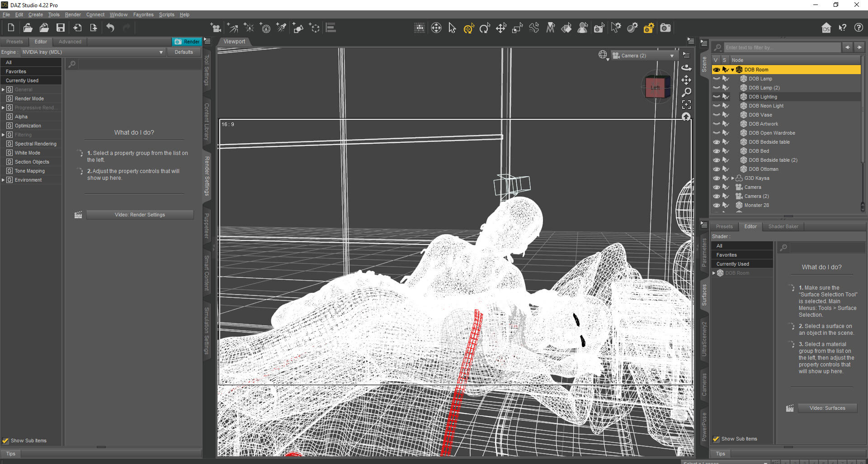Switch to Advanced tab in Render Settings
This screenshot has width=868, height=464.
pos(70,42)
